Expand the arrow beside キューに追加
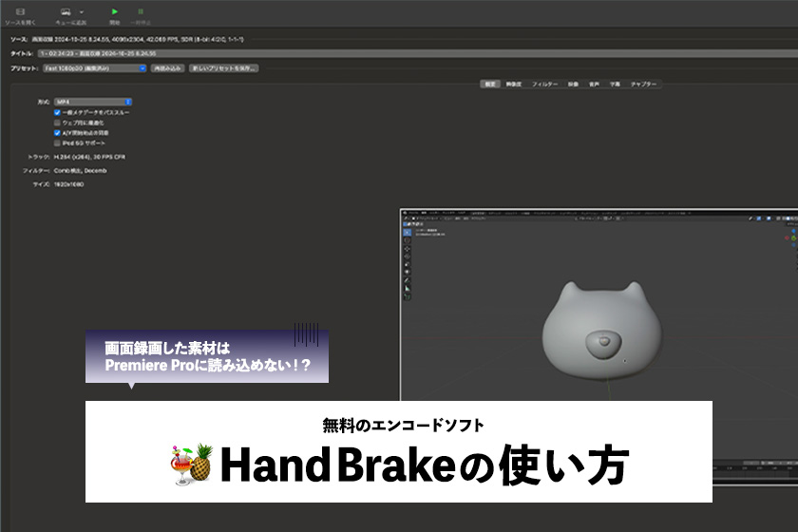The image size is (798, 532). point(82,11)
